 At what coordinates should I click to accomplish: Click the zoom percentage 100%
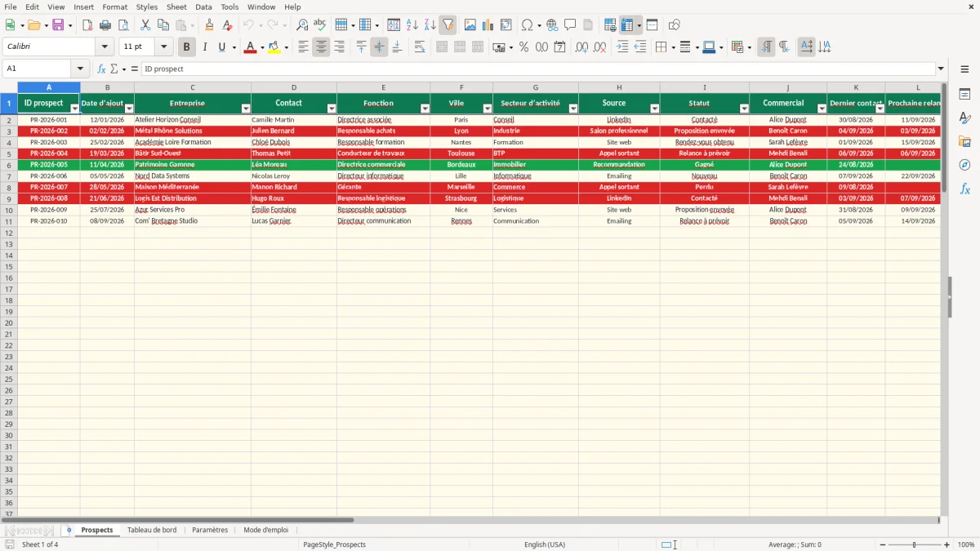[966, 544]
